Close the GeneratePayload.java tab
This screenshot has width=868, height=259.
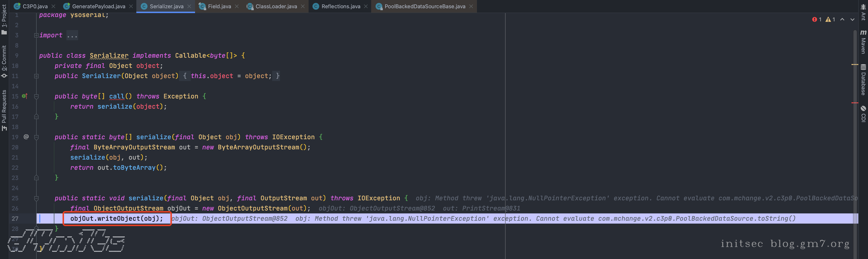pyautogui.click(x=131, y=6)
